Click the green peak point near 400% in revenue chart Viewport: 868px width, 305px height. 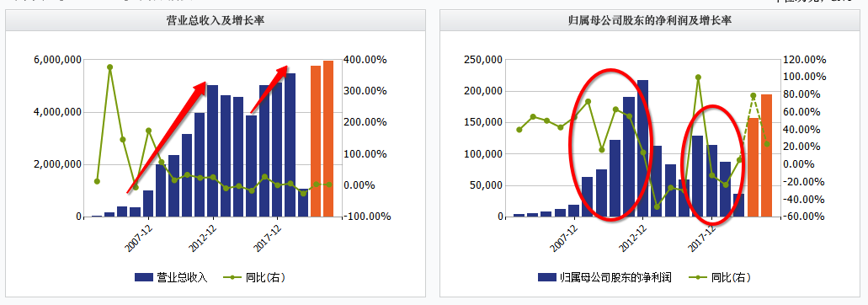point(109,67)
